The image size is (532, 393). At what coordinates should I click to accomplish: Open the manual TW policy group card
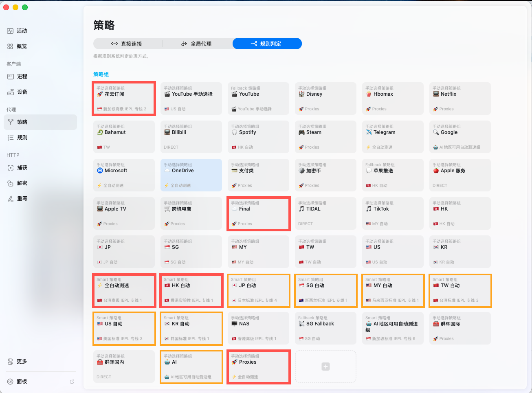[x=325, y=252]
